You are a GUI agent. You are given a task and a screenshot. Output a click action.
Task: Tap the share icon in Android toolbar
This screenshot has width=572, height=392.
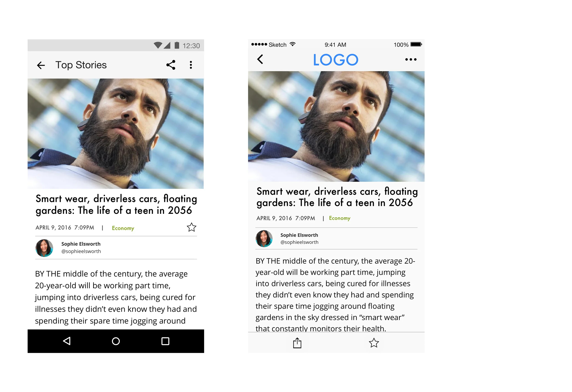(x=170, y=65)
